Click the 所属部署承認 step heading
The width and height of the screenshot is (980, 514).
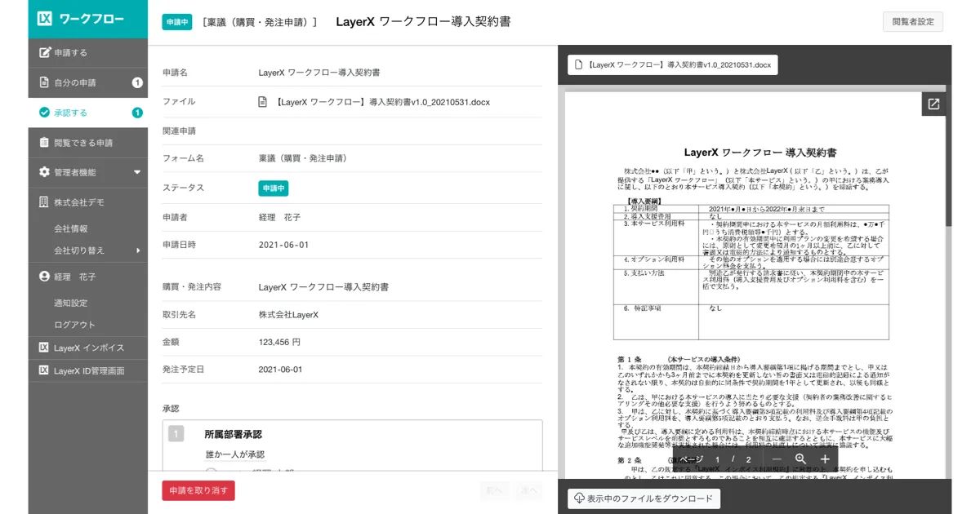[x=233, y=434]
